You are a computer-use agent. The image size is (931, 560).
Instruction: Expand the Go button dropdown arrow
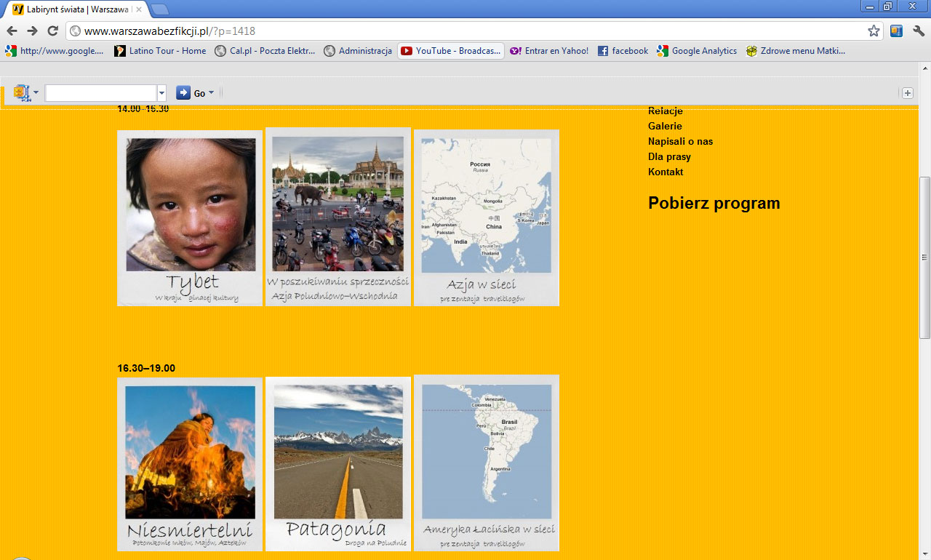[x=212, y=93]
